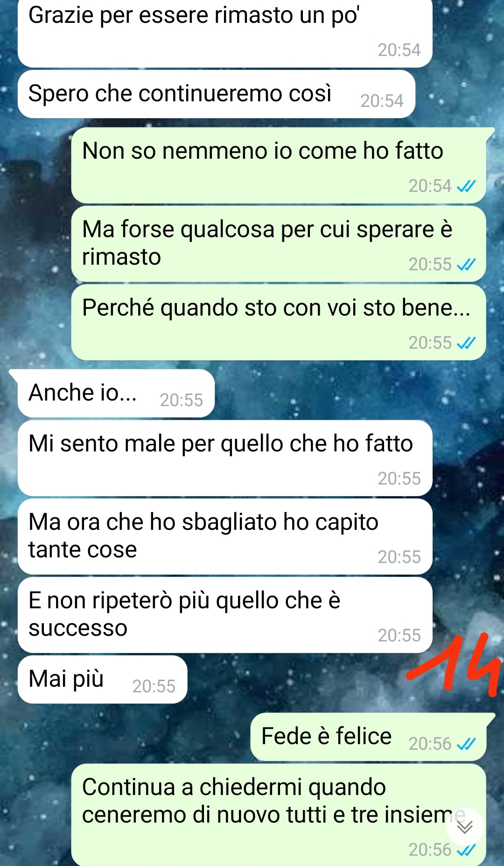Select message 'Grazie per essere rimasto un po''
This screenshot has height=866, width=504.
coord(225,33)
